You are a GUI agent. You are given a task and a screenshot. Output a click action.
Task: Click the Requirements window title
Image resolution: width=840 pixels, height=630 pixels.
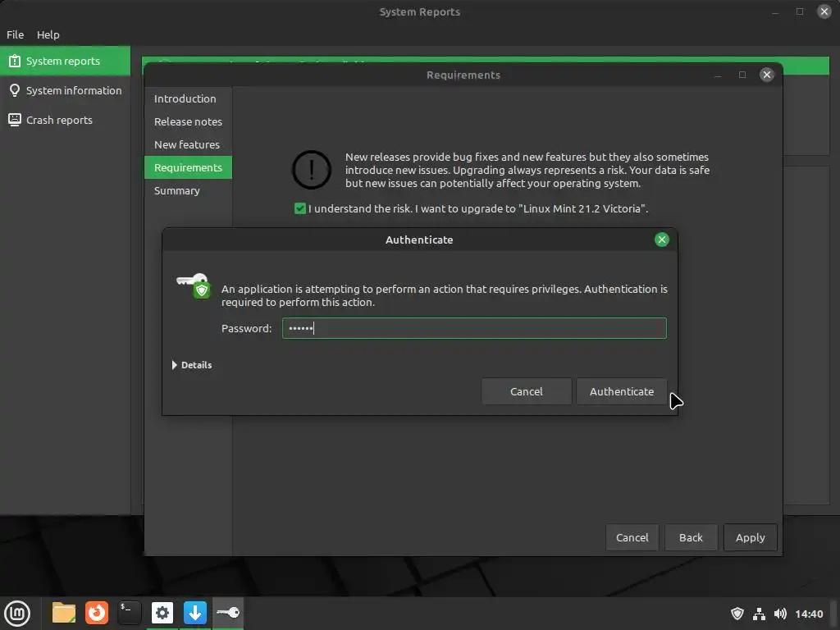tap(463, 75)
